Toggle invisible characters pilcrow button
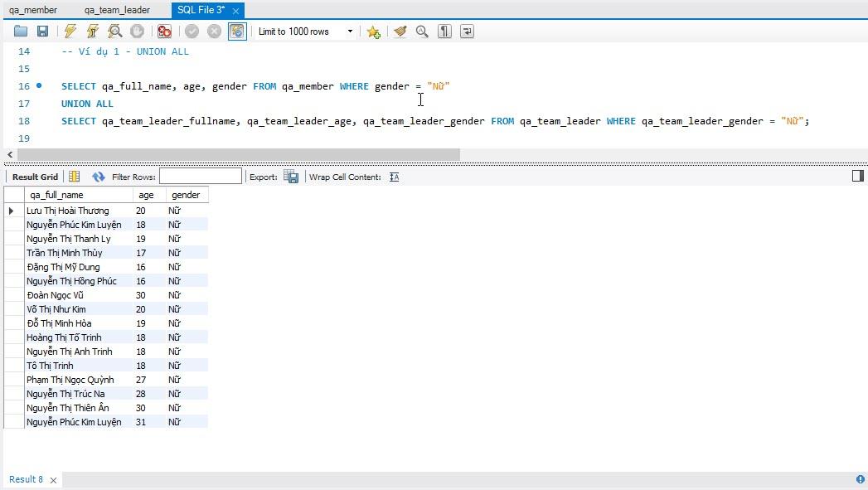This screenshot has height=490, width=868. pyautogui.click(x=444, y=32)
